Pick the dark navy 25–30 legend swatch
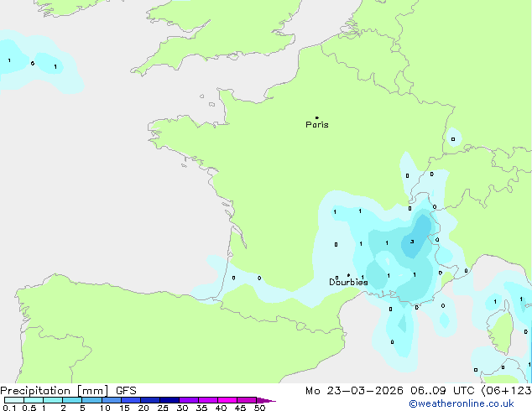 click(170, 400)
